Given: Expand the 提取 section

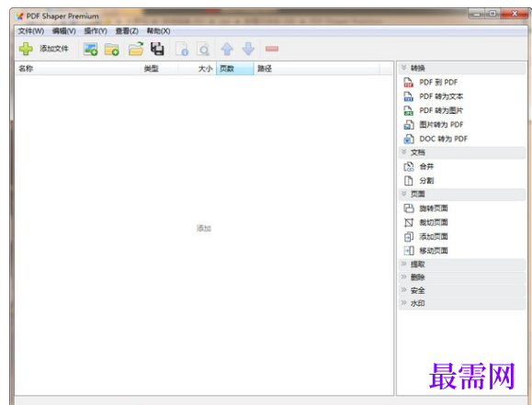Looking at the screenshot, I should (x=462, y=264).
